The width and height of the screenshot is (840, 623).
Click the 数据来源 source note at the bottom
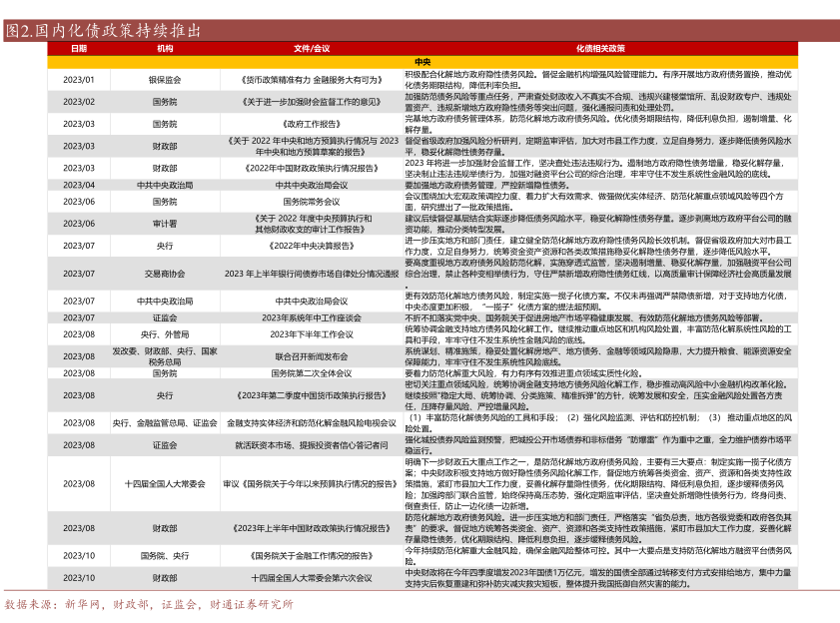coord(150,604)
